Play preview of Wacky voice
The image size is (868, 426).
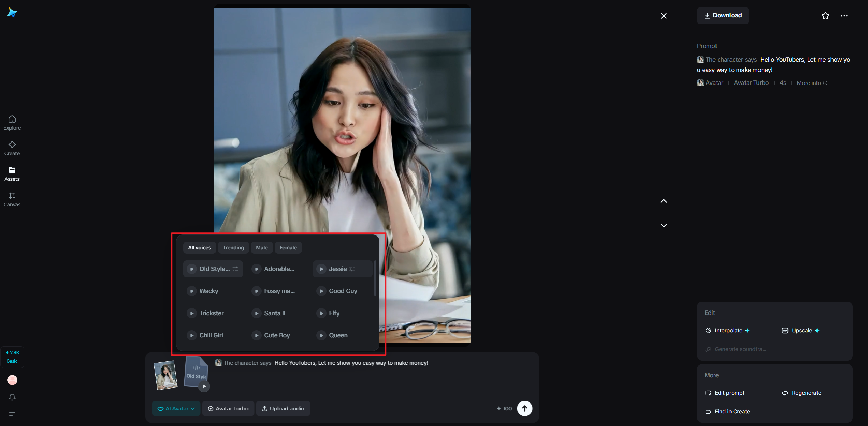192,291
